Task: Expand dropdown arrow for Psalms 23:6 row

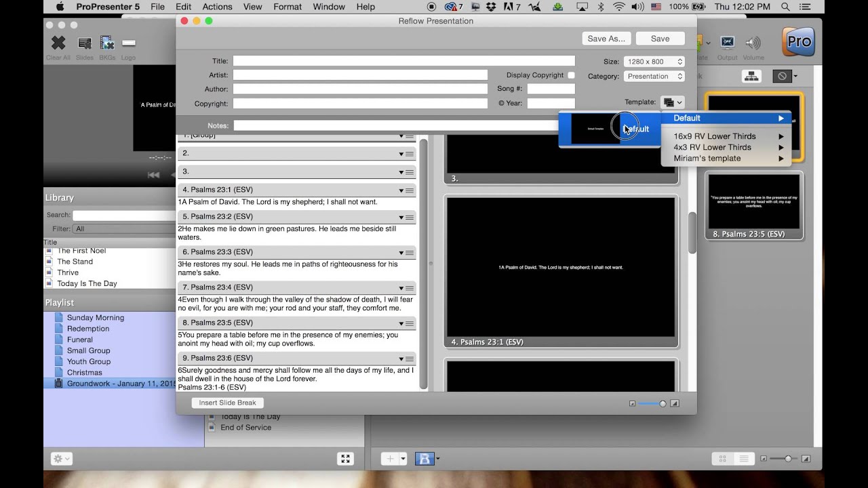Action: click(x=401, y=359)
